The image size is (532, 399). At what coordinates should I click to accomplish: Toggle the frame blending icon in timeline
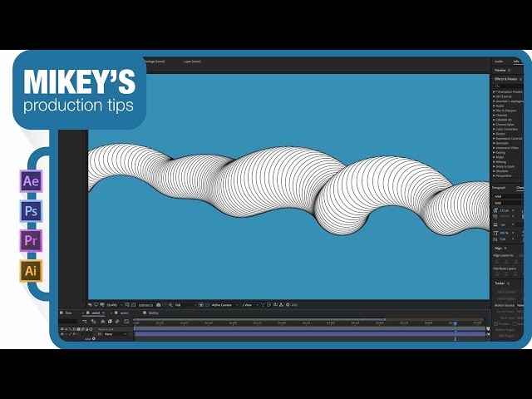tap(110, 322)
